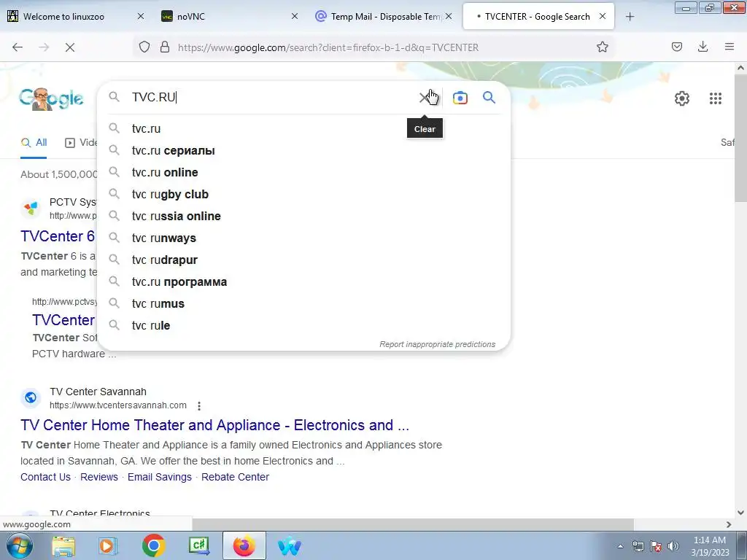Choose the 'tvc rumus' suggestion
Image resolution: width=747 pixels, height=560 pixels.
click(303, 304)
